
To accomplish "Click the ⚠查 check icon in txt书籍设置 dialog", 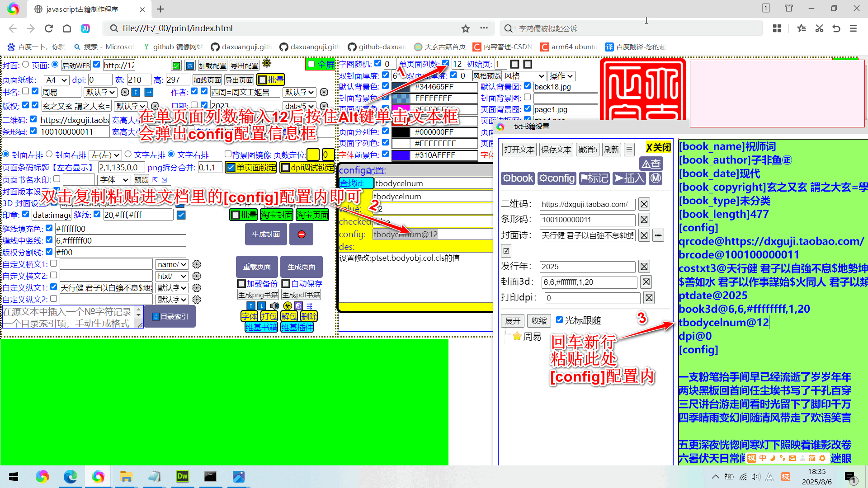I will (x=651, y=164).
